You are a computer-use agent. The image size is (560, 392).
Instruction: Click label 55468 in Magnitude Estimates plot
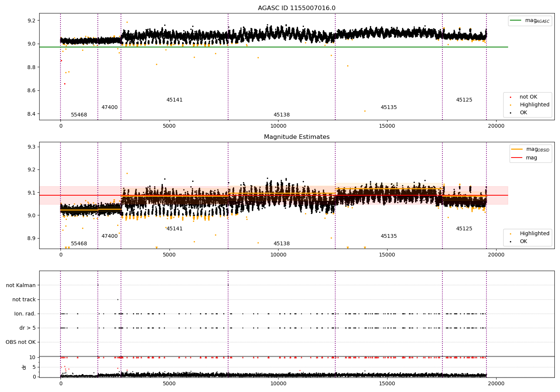pos(79,244)
